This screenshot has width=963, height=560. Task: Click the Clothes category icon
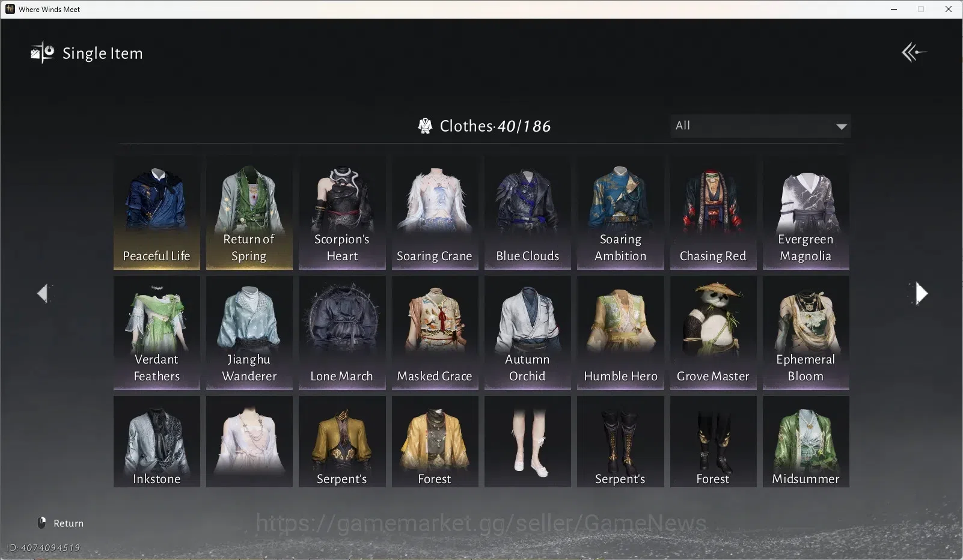click(425, 126)
